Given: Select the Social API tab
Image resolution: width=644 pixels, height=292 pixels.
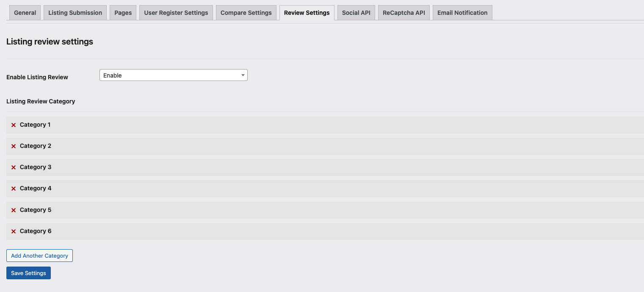Looking at the screenshot, I should (356, 13).
